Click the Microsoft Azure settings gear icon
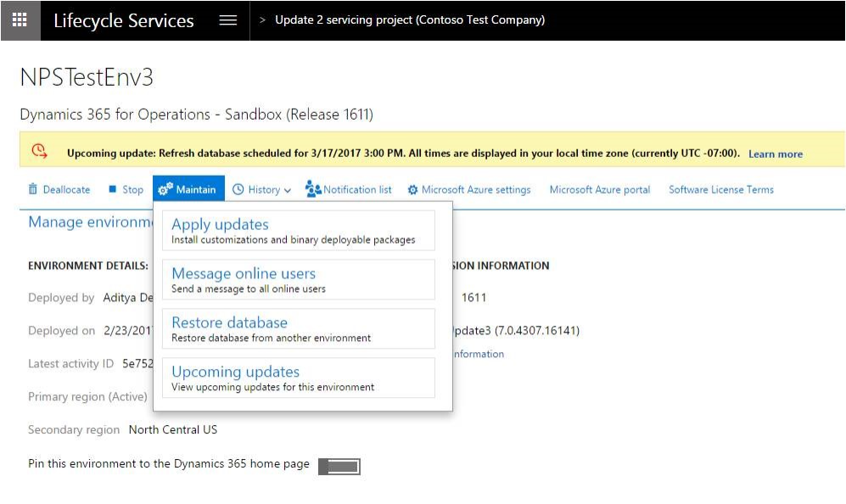The image size is (846, 504). coord(413,190)
